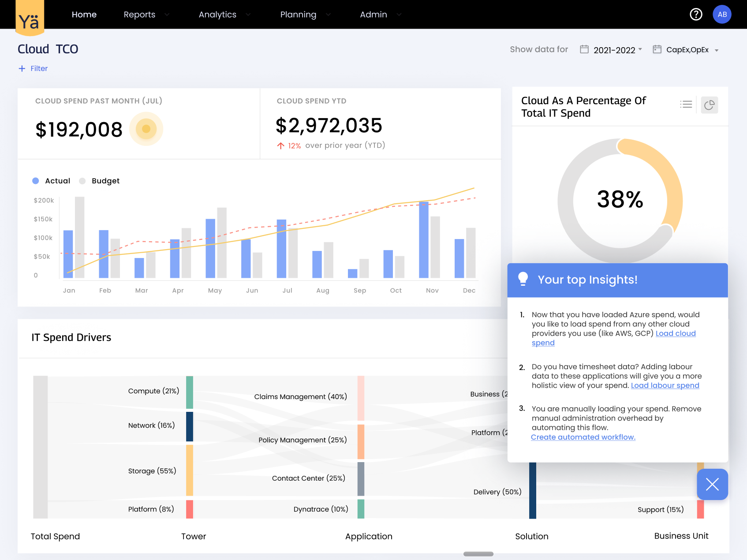Viewport: 747px width, 560px height.
Task: Expand the Reports menu
Action: [x=146, y=15]
